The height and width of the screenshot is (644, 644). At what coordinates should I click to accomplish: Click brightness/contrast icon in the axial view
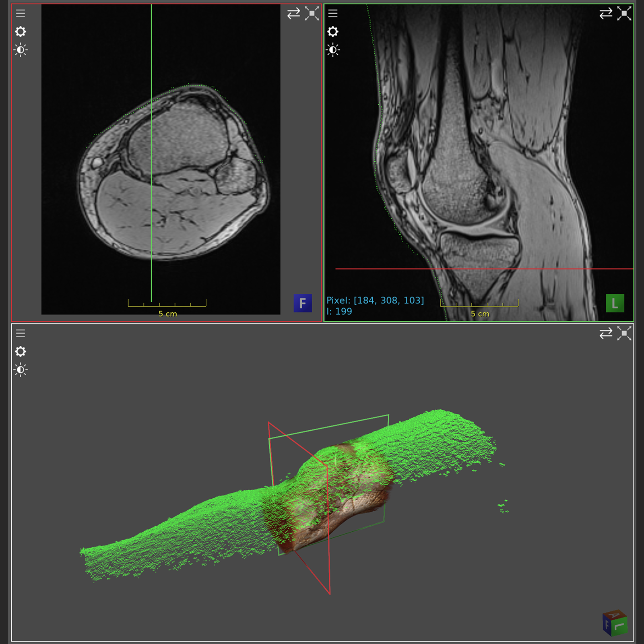click(x=21, y=50)
